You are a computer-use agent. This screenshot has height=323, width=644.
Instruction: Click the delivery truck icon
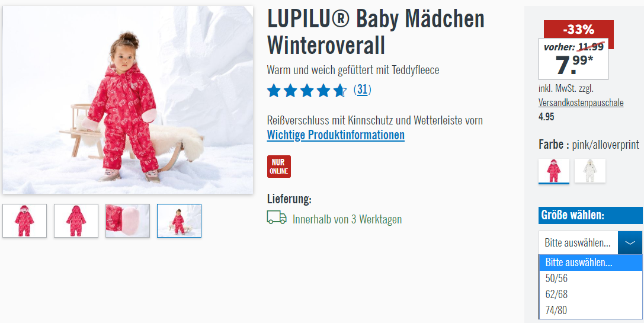tap(277, 218)
